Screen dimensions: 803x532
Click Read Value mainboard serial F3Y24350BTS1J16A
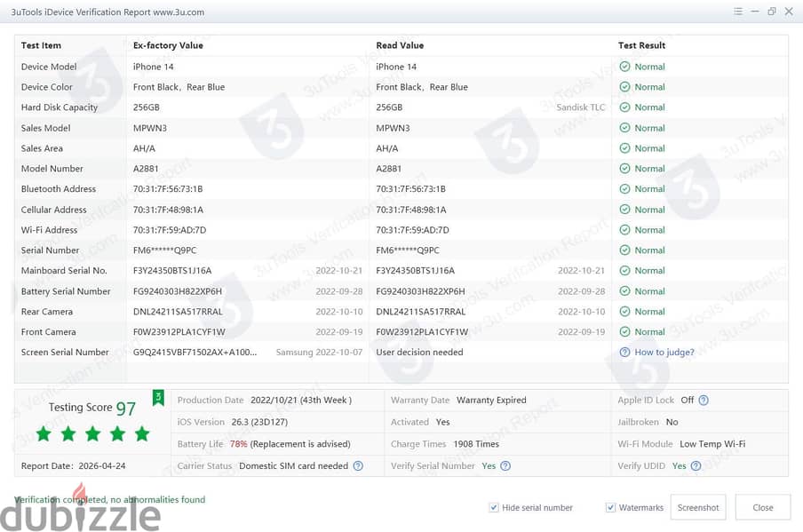416,270
